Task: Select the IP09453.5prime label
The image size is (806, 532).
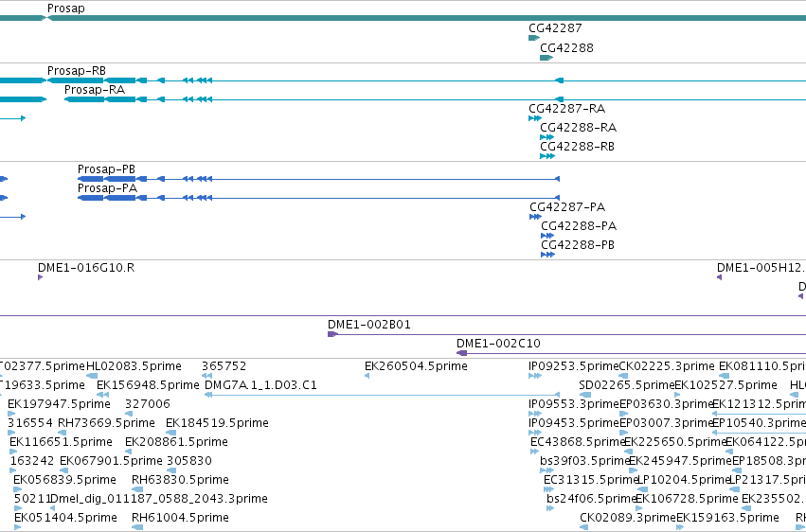Action: [x=574, y=423]
